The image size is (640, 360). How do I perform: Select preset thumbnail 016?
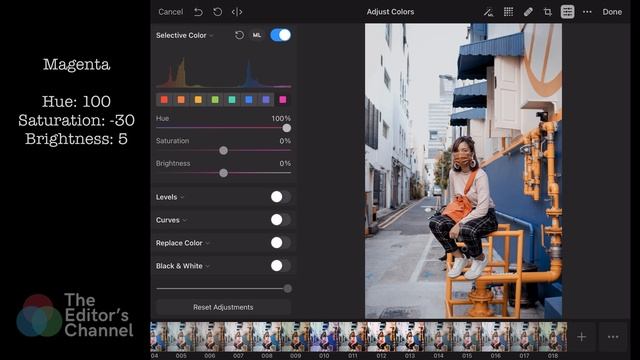tap(496, 337)
